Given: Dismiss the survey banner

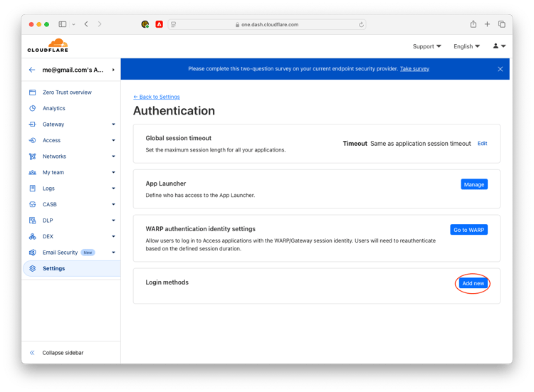Looking at the screenshot, I should (x=500, y=69).
